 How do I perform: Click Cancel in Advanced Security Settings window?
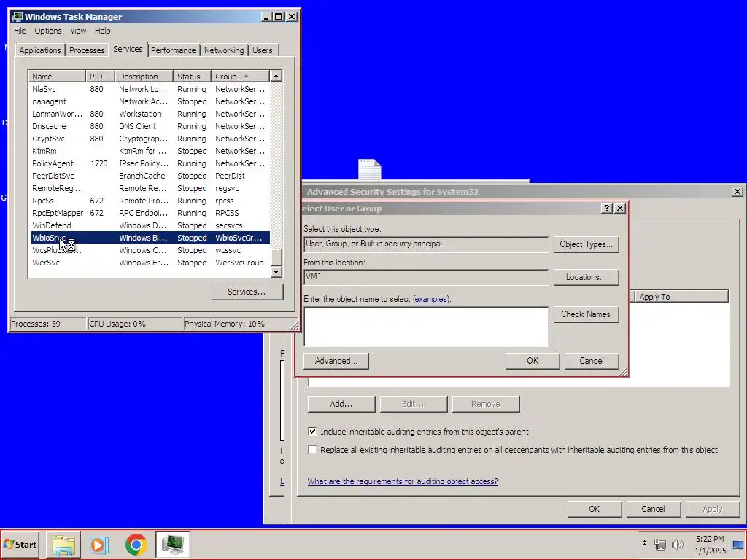point(653,509)
